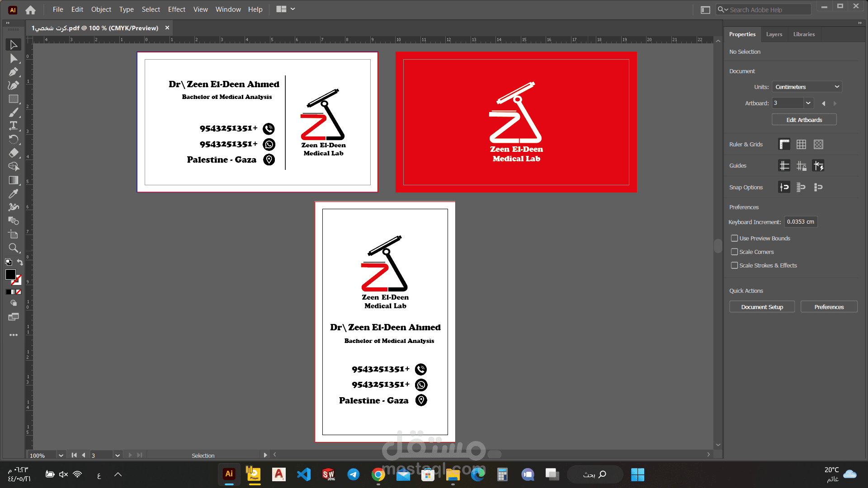Image resolution: width=868 pixels, height=488 pixels.
Task: Jump to first artboard in status bar
Action: pos(74,455)
